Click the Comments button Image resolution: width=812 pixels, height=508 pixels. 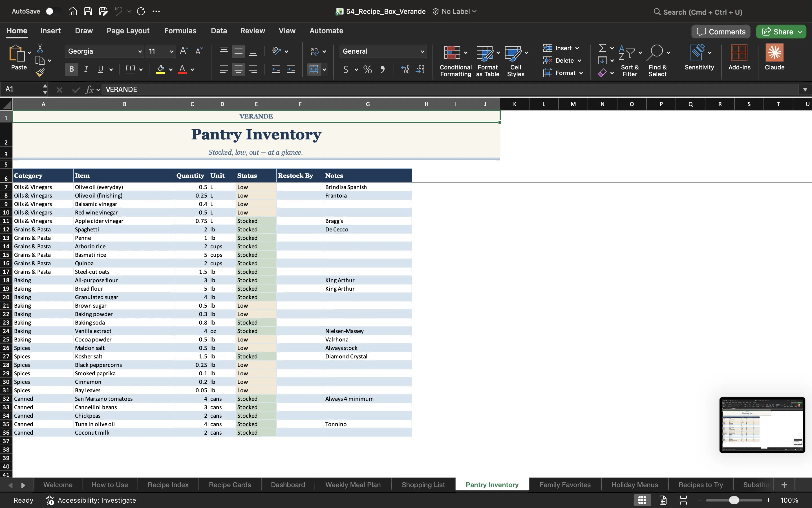[x=721, y=32]
